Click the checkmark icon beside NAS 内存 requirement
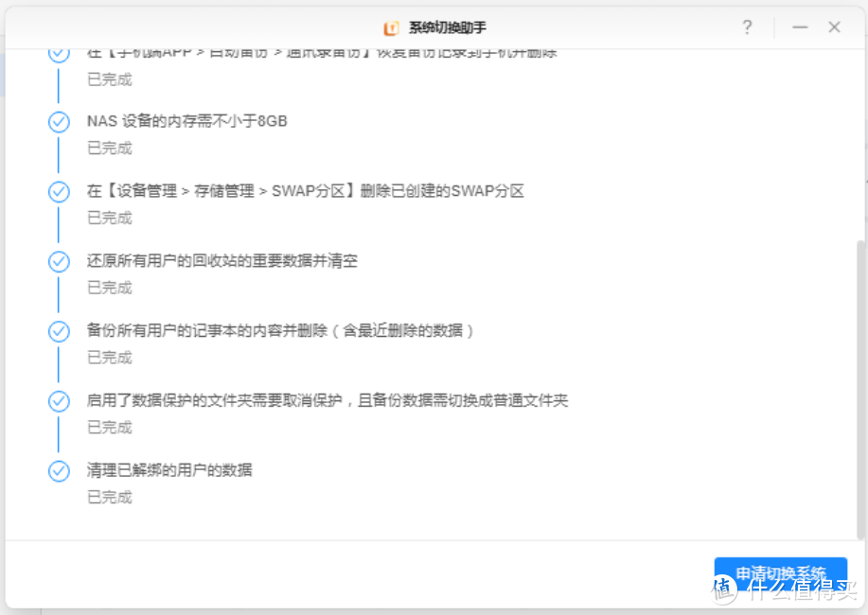The height and width of the screenshot is (615, 868). (59, 121)
